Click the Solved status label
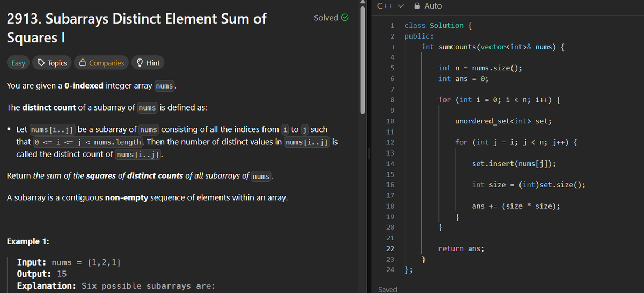This screenshot has width=644, height=293. tap(326, 18)
